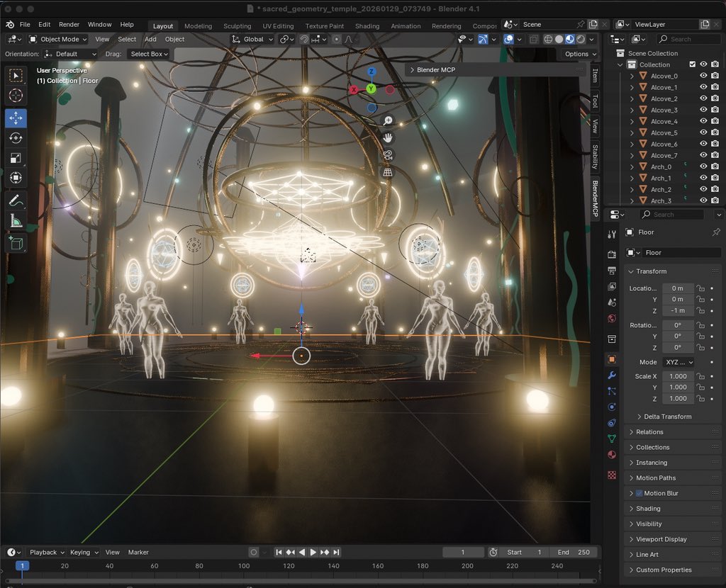Open the rotation Mode XYZ dropdown

[x=679, y=362]
